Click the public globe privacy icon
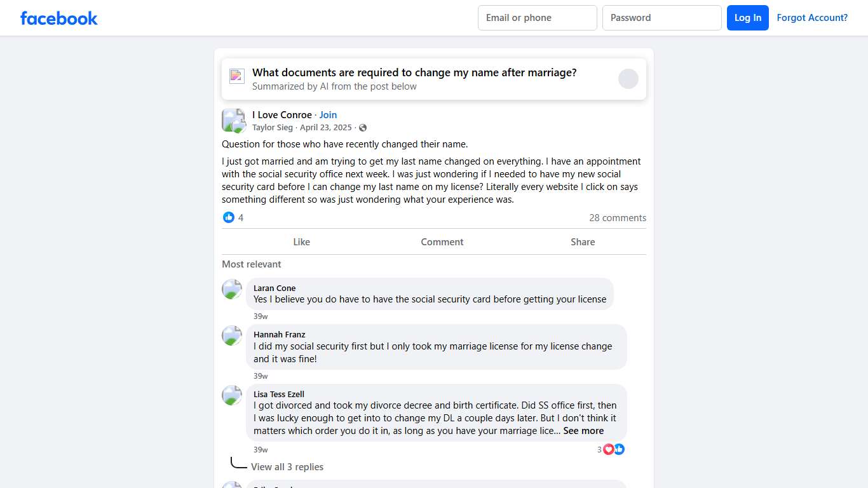868x488 pixels. pos(363,128)
